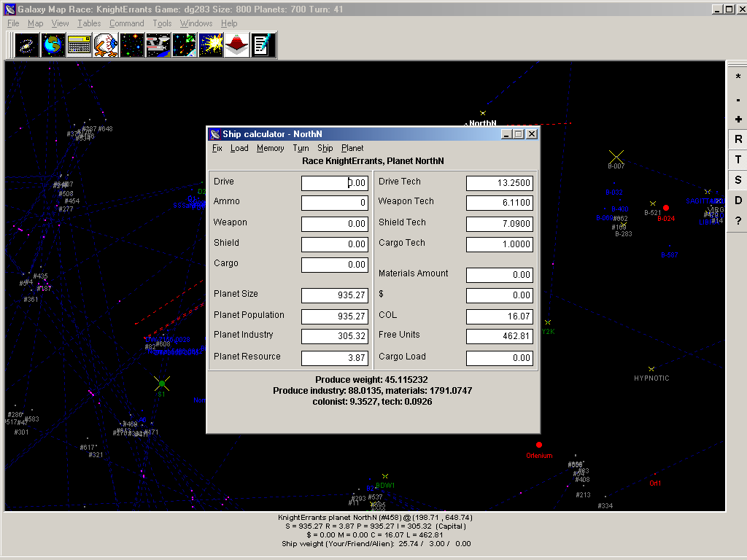Open the notepad with pen toolbar icon
Viewport: 747px width, 560px height.
263,45
